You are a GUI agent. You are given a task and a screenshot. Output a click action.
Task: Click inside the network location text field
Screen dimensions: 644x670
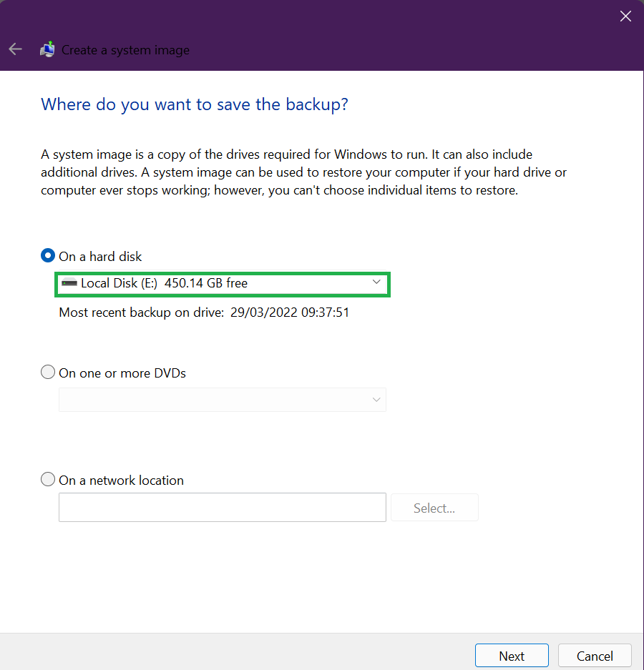click(x=222, y=507)
